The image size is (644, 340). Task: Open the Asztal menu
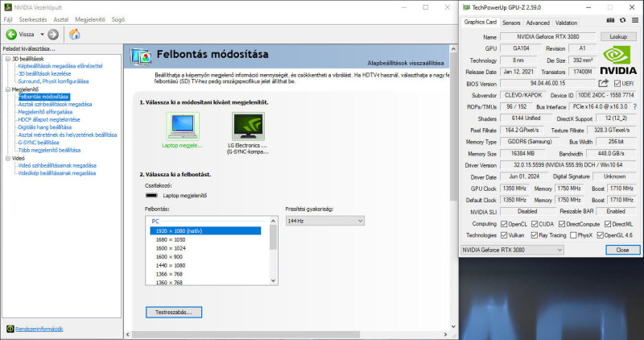tap(61, 19)
